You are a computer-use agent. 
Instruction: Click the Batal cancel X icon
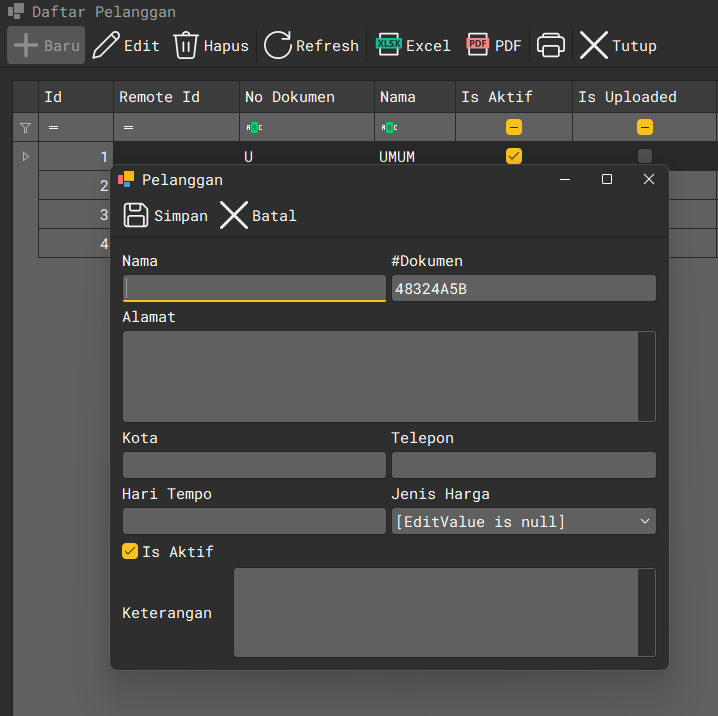[234, 215]
